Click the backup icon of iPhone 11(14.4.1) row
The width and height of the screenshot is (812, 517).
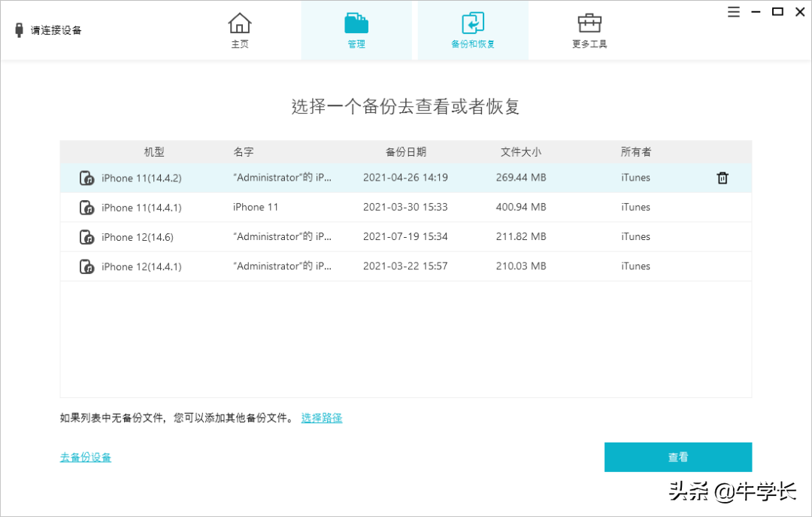coord(86,207)
